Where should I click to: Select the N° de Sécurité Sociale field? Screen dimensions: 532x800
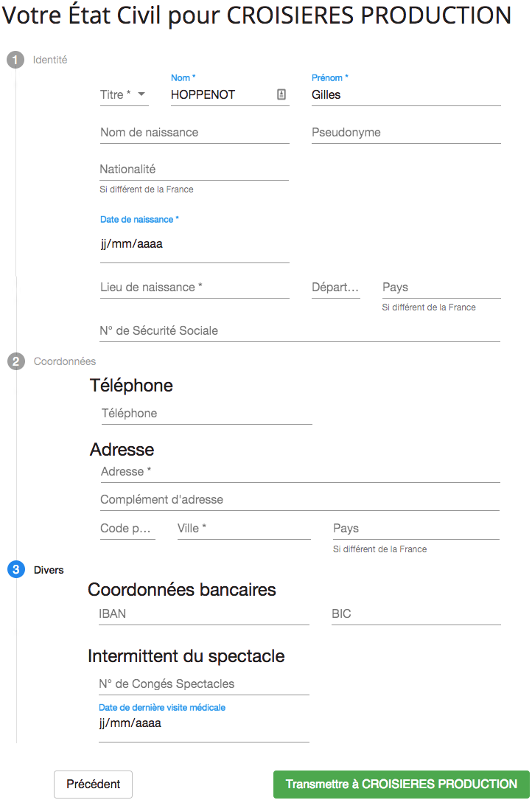[x=300, y=331]
